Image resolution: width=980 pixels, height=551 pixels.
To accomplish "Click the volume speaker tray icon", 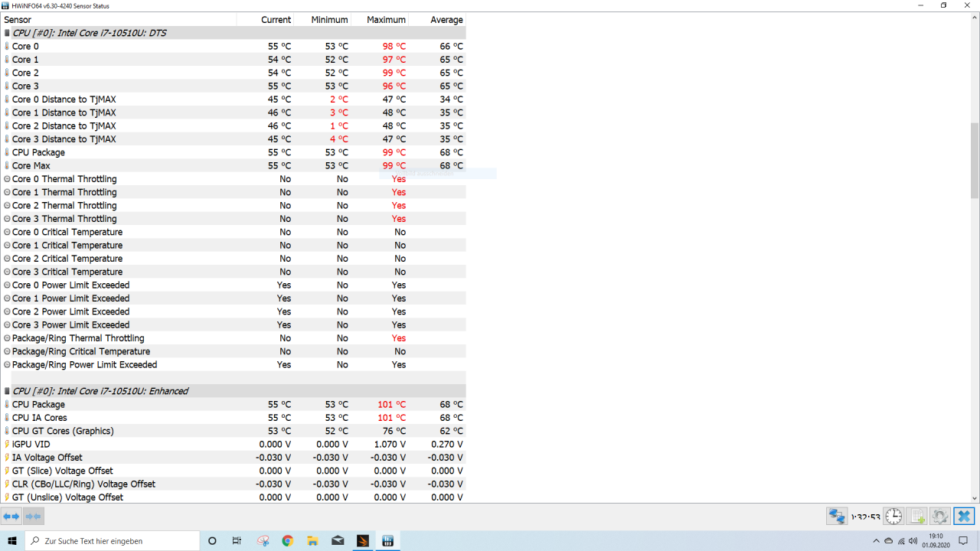I will coord(913,541).
